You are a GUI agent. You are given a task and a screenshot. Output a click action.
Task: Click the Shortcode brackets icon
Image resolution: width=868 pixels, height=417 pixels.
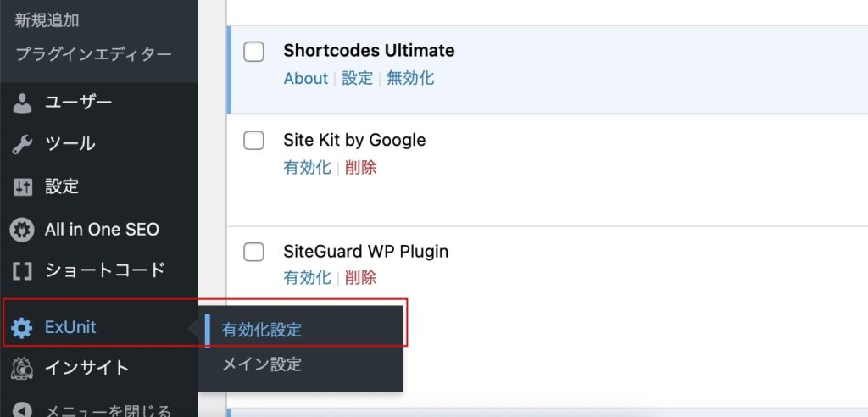coord(22,271)
